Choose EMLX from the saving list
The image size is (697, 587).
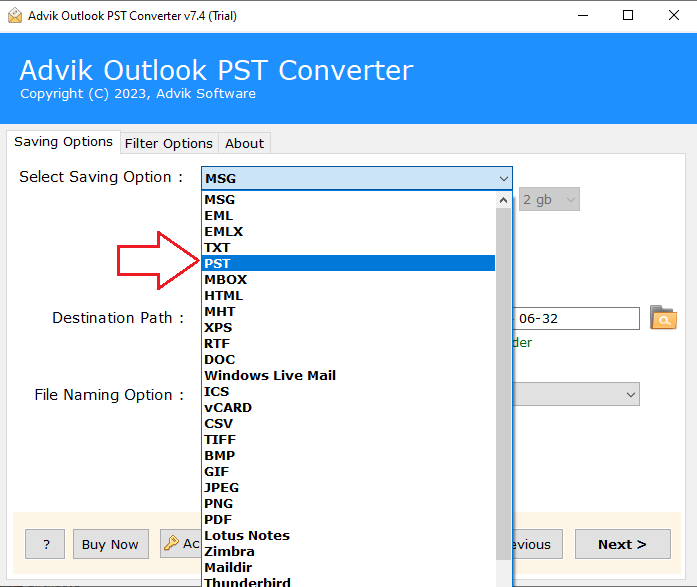(x=348, y=232)
